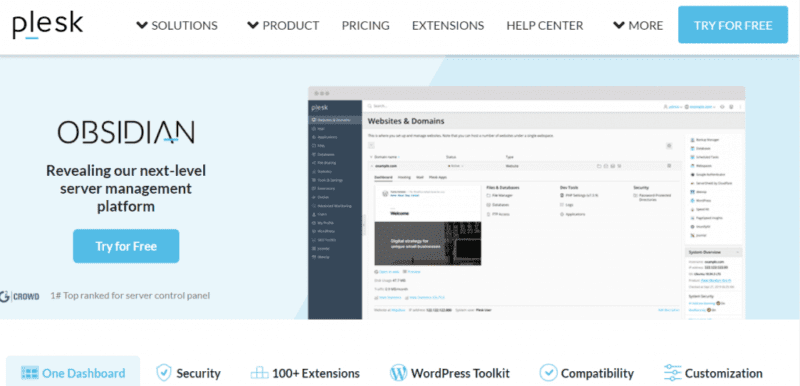The image size is (800, 386).
Task: Expand the Solutions dropdown menu
Action: coord(177,25)
